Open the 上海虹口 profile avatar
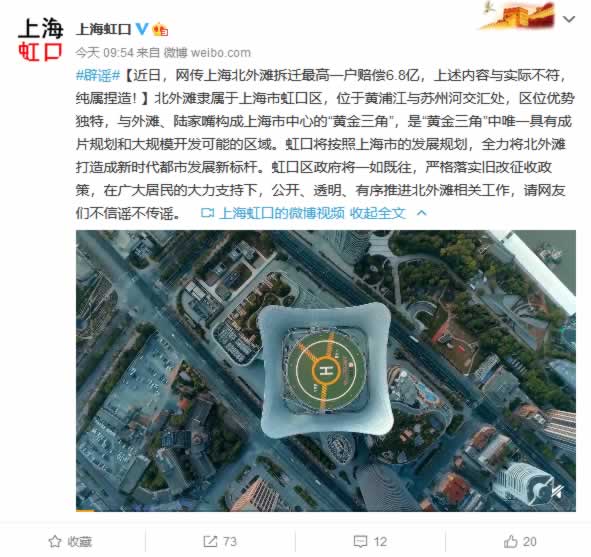Image resolution: width=591 pixels, height=557 pixels. pos(40,39)
